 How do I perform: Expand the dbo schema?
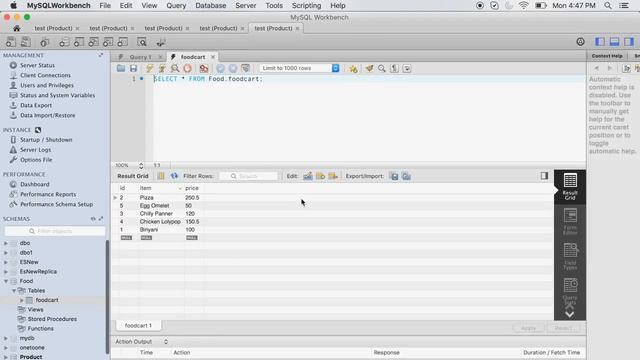pos(6,243)
